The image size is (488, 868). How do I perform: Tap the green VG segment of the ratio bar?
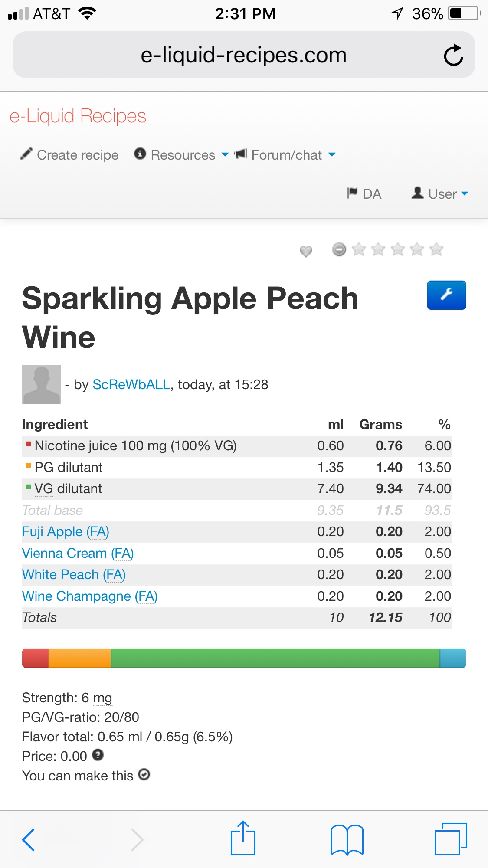coord(275,658)
